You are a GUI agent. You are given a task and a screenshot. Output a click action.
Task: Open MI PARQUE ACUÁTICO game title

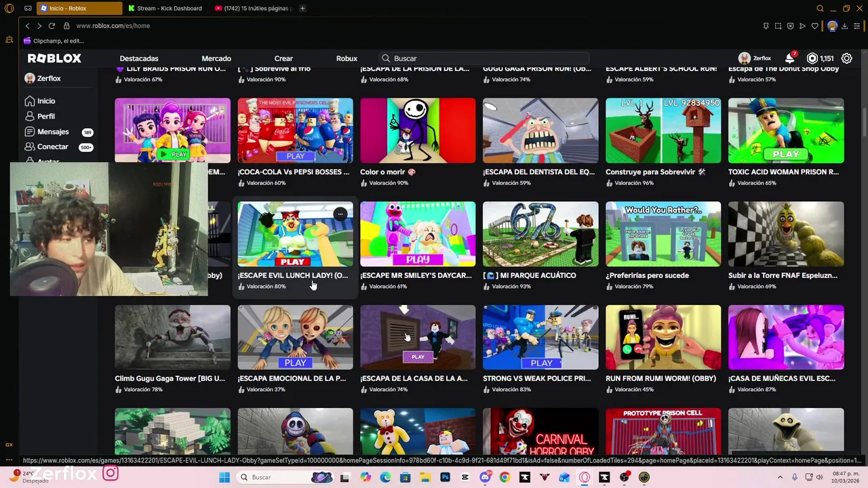tap(530, 275)
